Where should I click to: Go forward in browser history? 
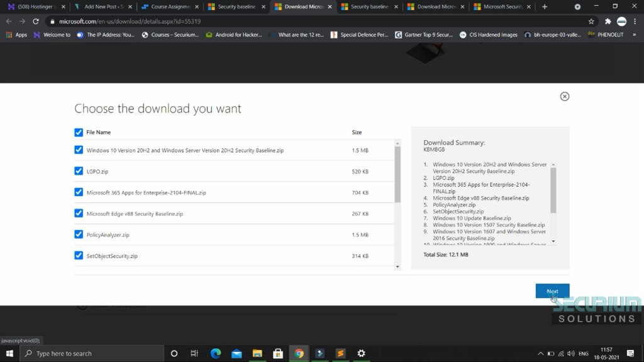(22, 21)
